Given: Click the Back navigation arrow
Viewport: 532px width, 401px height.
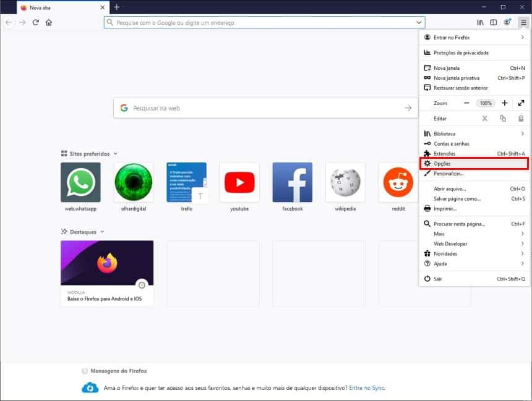Looking at the screenshot, I should click(9, 22).
